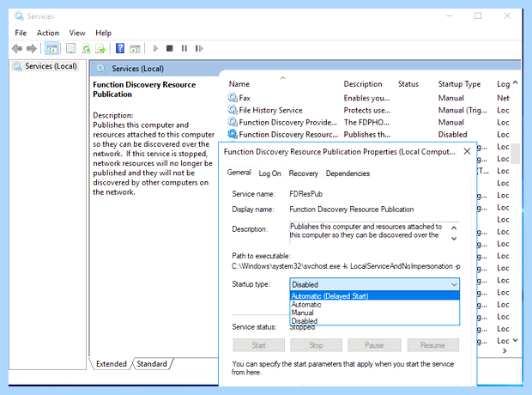Click the Pause Service toolbar icon
Image resolution: width=532 pixels, height=395 pixels.
(x=184, y=49)
